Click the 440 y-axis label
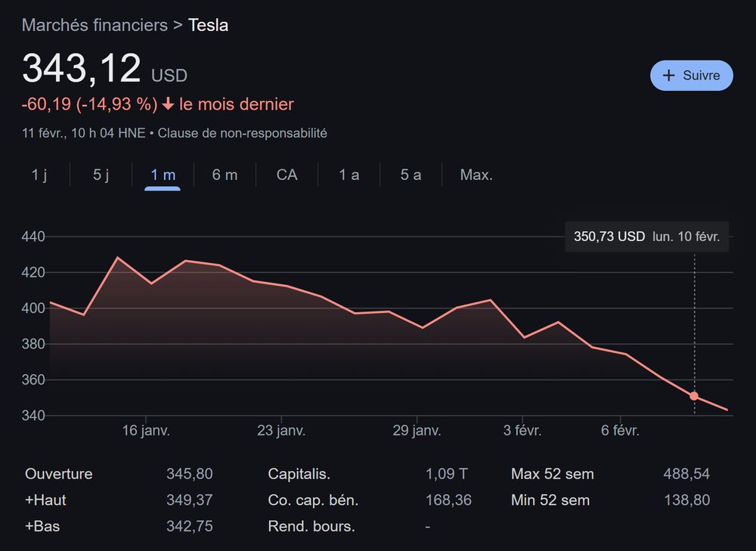 tap(33, 237)
